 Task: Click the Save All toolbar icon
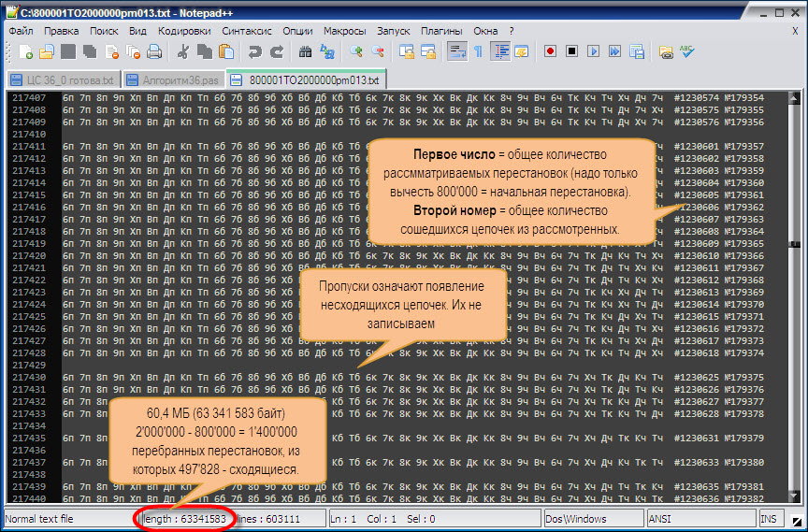tap(90, 51)
